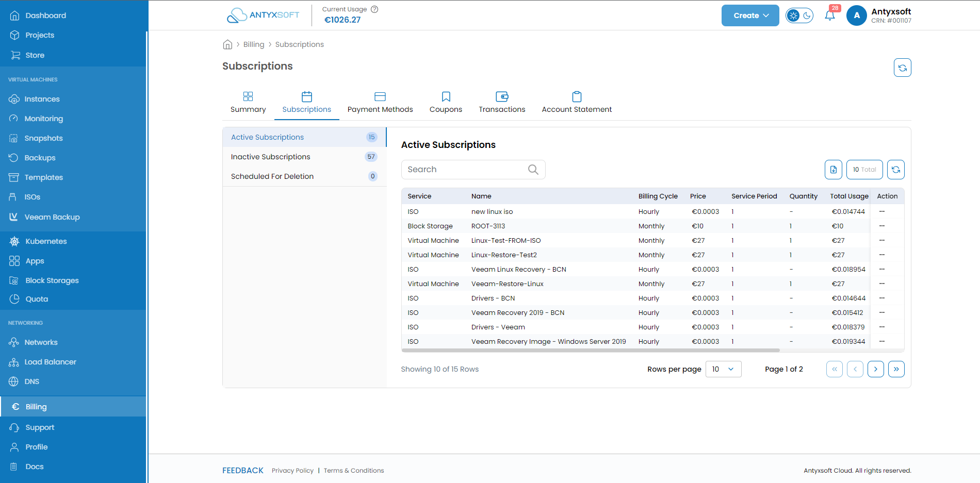The image size is (980, 483).
Task: Open the Antyxsoft account avatar
Action: (856, 15)
